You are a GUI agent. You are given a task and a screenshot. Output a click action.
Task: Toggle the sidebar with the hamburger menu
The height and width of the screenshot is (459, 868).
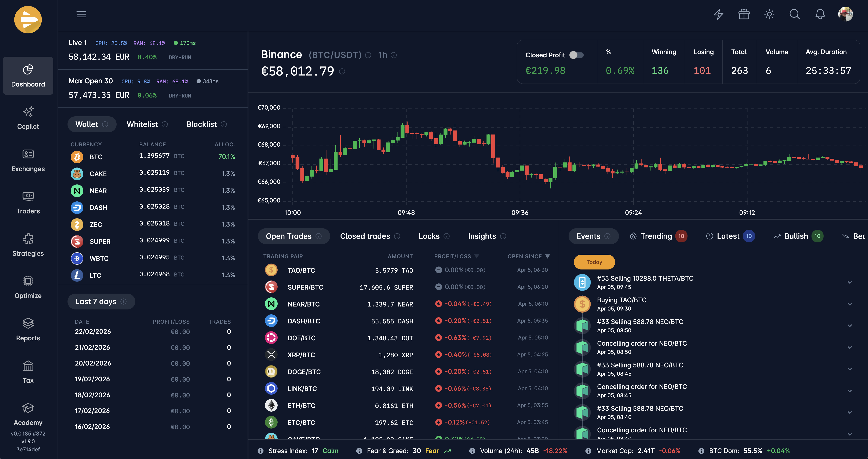click(x=81, y=14)
